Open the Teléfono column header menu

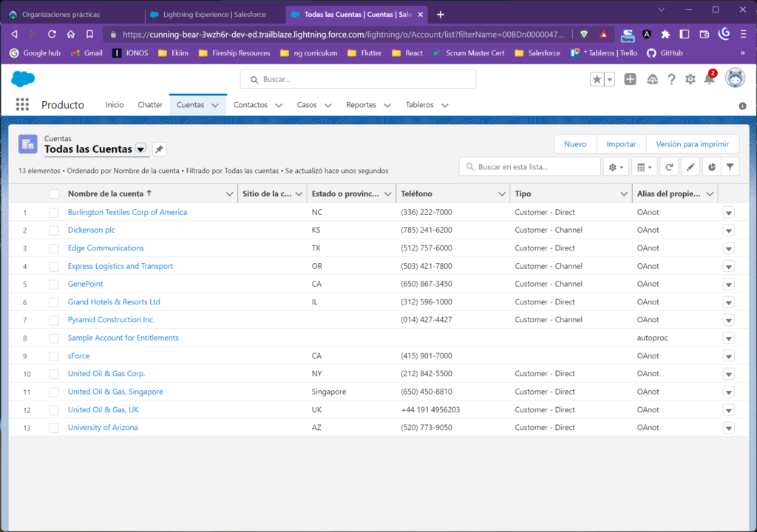tap(502, 194)
